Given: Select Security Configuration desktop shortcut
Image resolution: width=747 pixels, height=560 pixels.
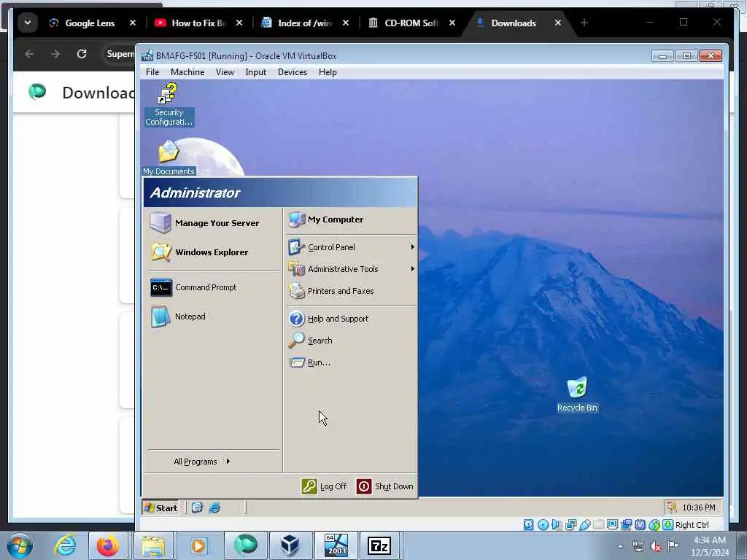Looking at the screenshot, I should click(169, 105).
